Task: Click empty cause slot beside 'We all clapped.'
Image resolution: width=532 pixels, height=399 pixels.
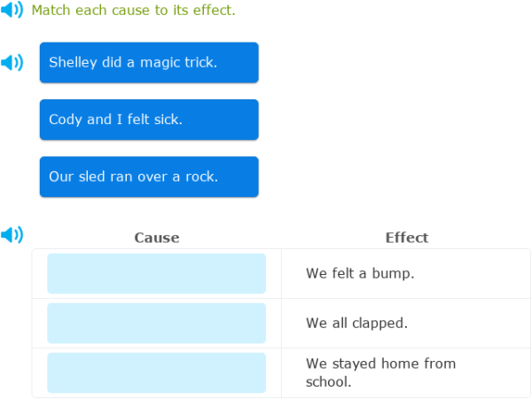Action: (x=156, y=323)
